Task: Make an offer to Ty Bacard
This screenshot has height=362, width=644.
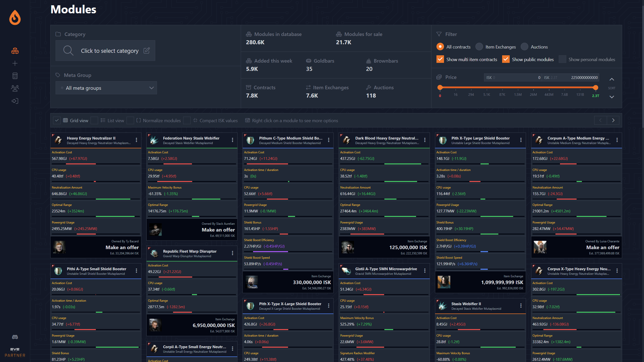Action: tap(122, 247)
